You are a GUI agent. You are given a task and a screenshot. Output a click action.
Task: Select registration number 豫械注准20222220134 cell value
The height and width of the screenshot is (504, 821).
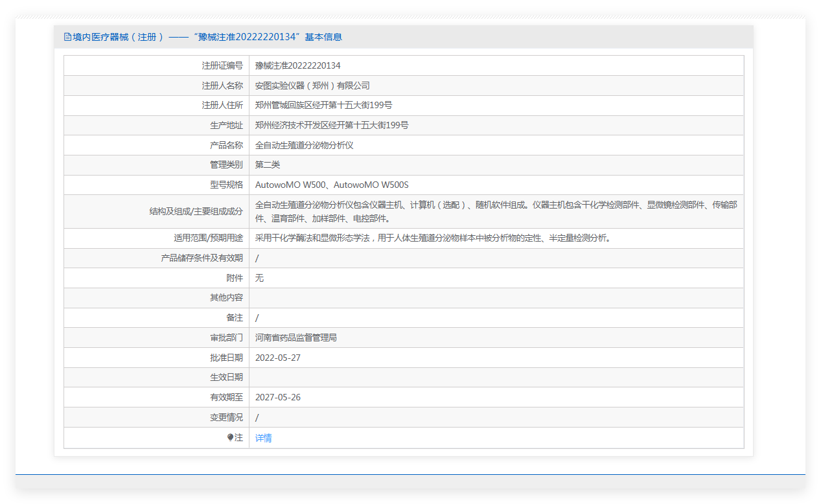click(298, 65)
